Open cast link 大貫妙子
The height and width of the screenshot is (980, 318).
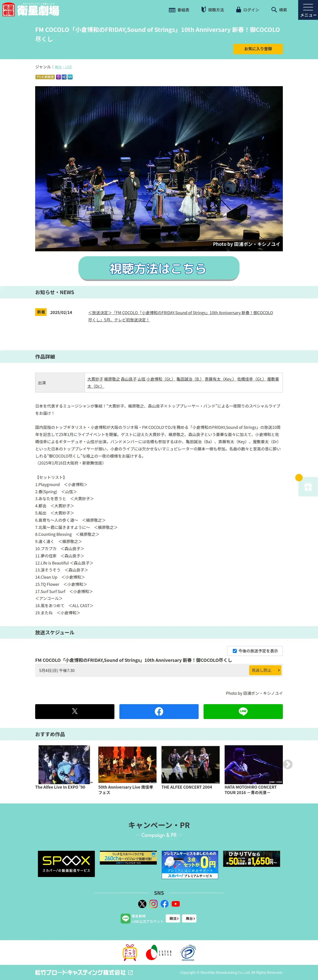coord(95,379)
